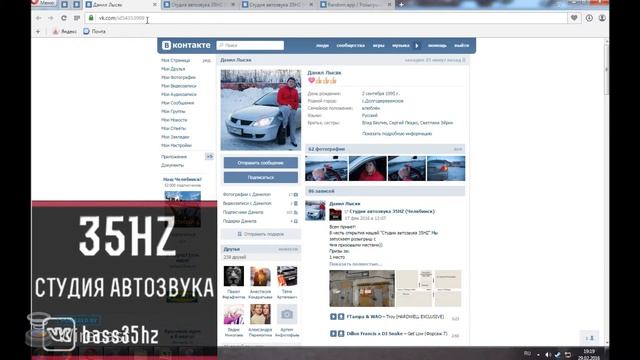This screenshot has width=640, height=360.
Task: Open the large profile photo with car
Action: click(260, 110)
